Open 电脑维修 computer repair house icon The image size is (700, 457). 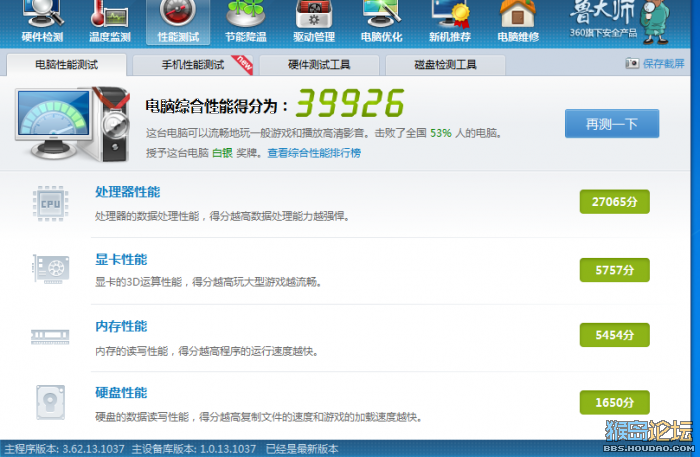tap(518, 22)
